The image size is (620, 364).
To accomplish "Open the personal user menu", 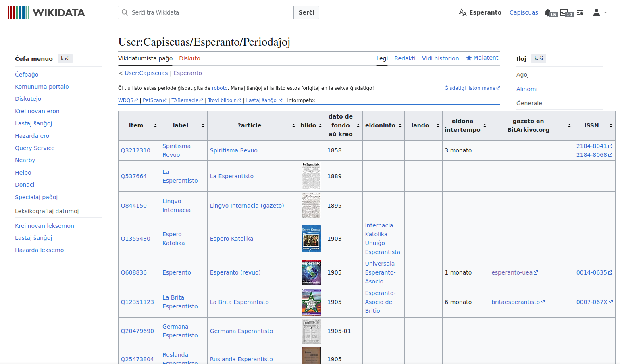I will [600, 12].
